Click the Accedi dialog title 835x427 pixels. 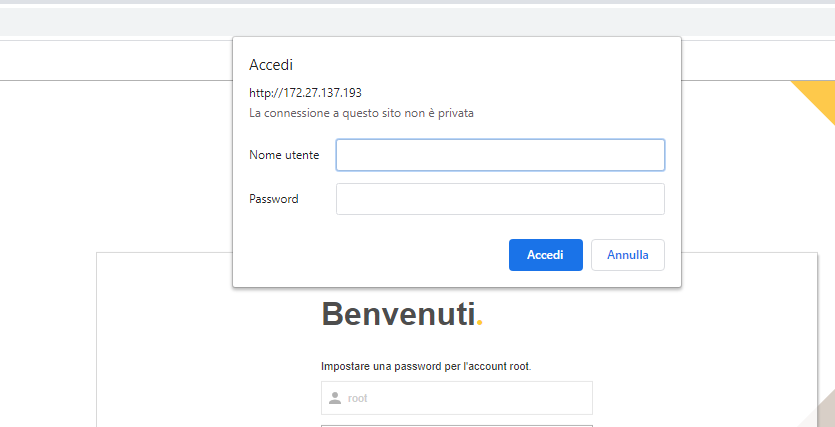(271, 65)
